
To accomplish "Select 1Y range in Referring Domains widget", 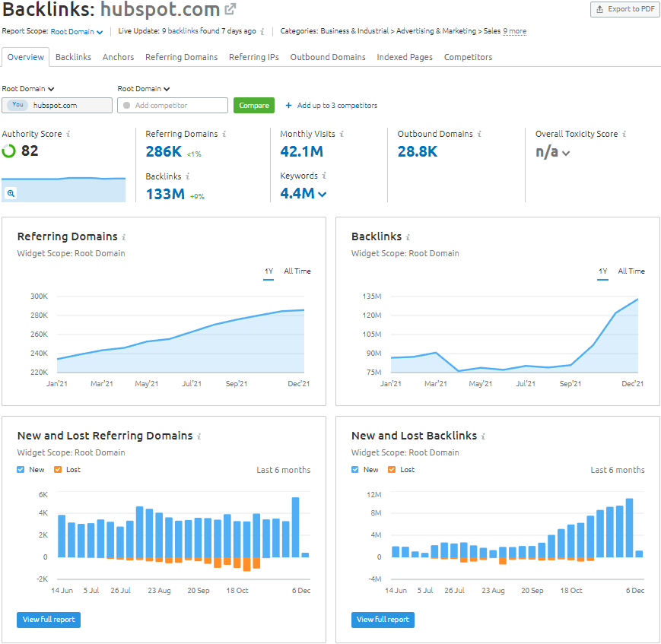I will point(269,271).
